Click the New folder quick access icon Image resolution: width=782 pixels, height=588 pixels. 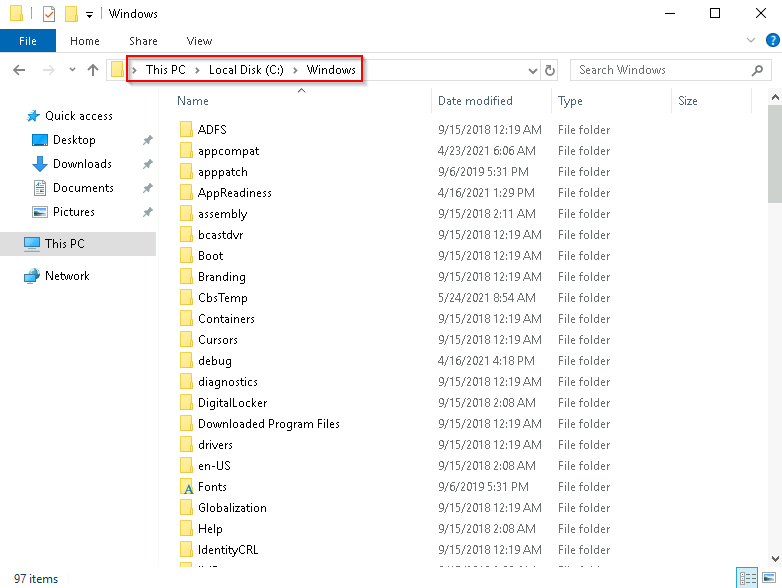[71, 13]
